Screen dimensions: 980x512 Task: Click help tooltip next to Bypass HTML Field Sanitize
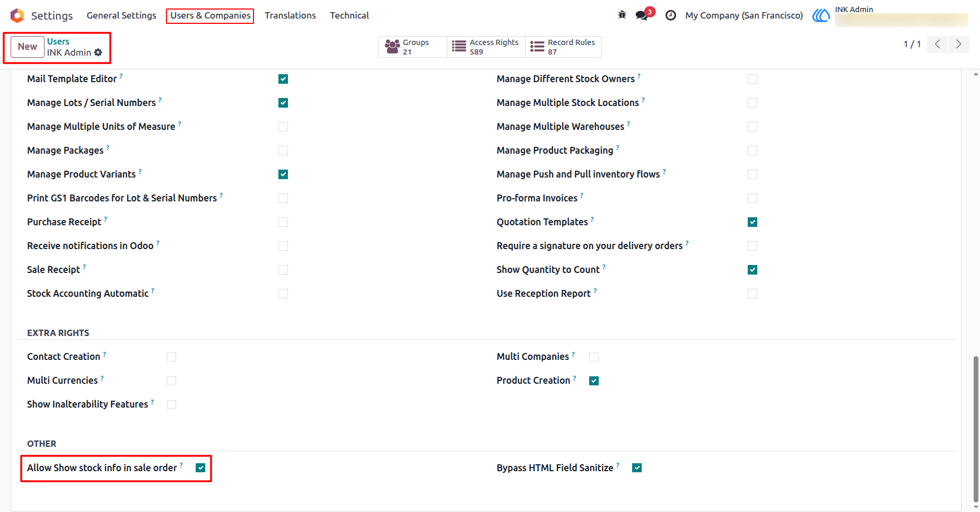click(618, 465)
